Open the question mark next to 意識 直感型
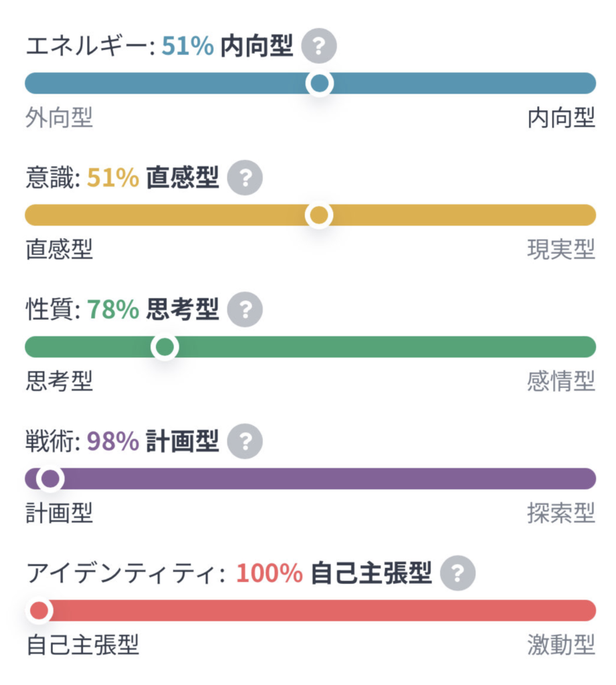 pyautogui.click(x=245, y=178)
